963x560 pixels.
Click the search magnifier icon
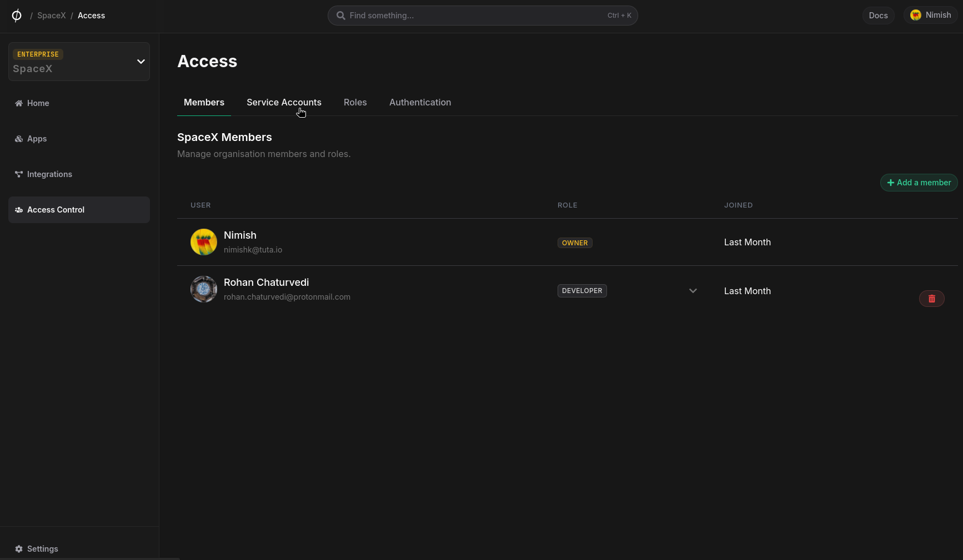[x=341, y=16]
